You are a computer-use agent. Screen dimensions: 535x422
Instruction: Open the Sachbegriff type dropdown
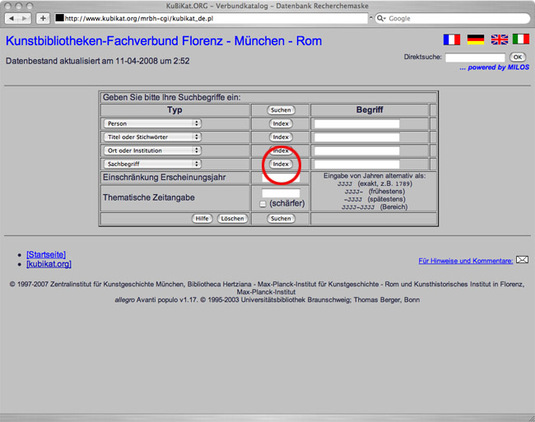pos(153,164)
